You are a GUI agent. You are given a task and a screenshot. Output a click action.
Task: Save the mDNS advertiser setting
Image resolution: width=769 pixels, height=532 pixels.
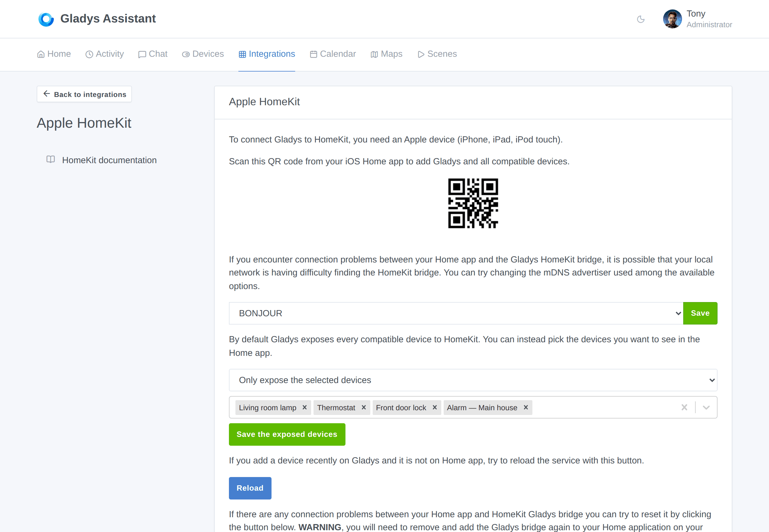tap(700, 313)
